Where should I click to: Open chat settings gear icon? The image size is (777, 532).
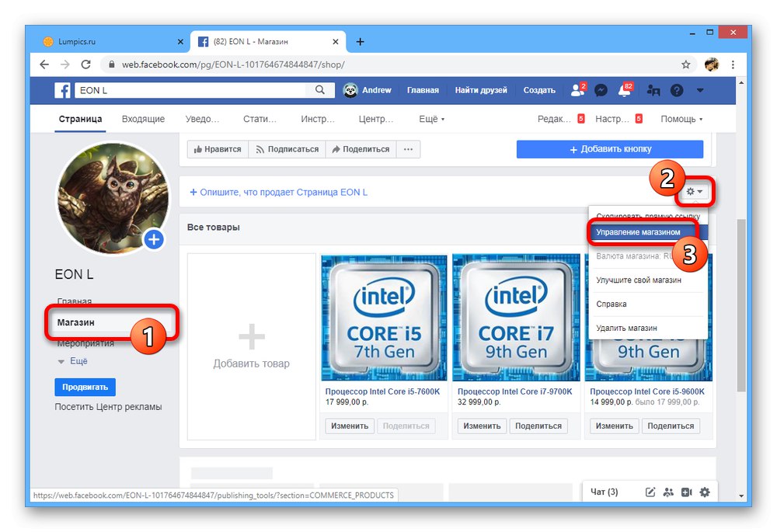pyautogui.click(x=705, y=492)
